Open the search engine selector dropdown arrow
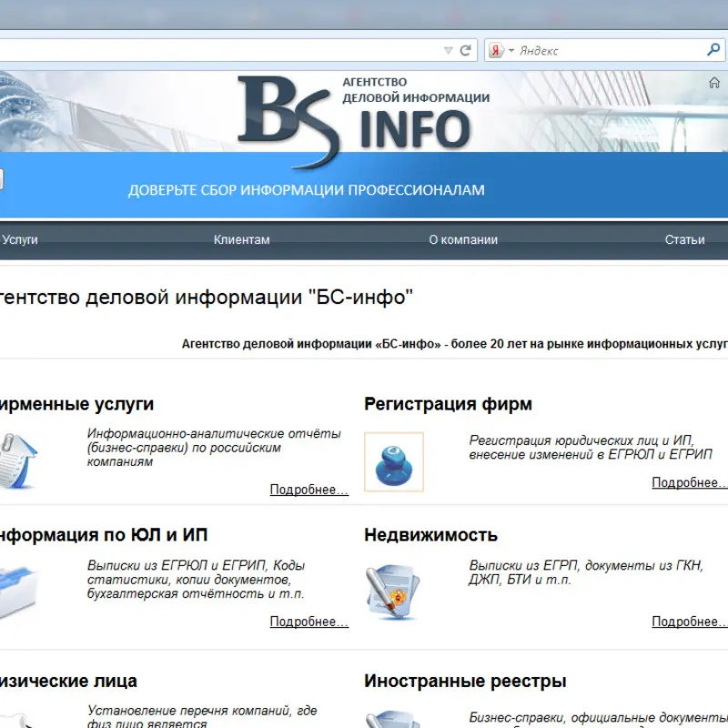 coord(511,50)
